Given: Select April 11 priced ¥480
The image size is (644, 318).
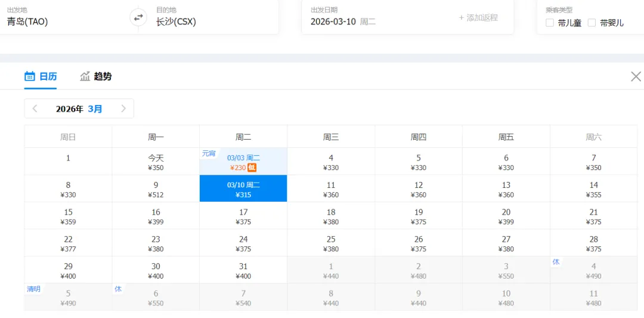Looking at the screenshot, I should point(593,297).
